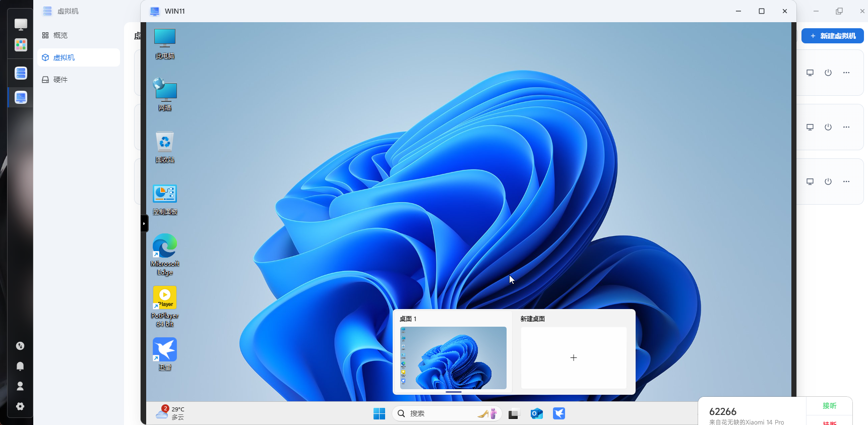Expand the side handle on VM window's left edge

tap(144, 223)
